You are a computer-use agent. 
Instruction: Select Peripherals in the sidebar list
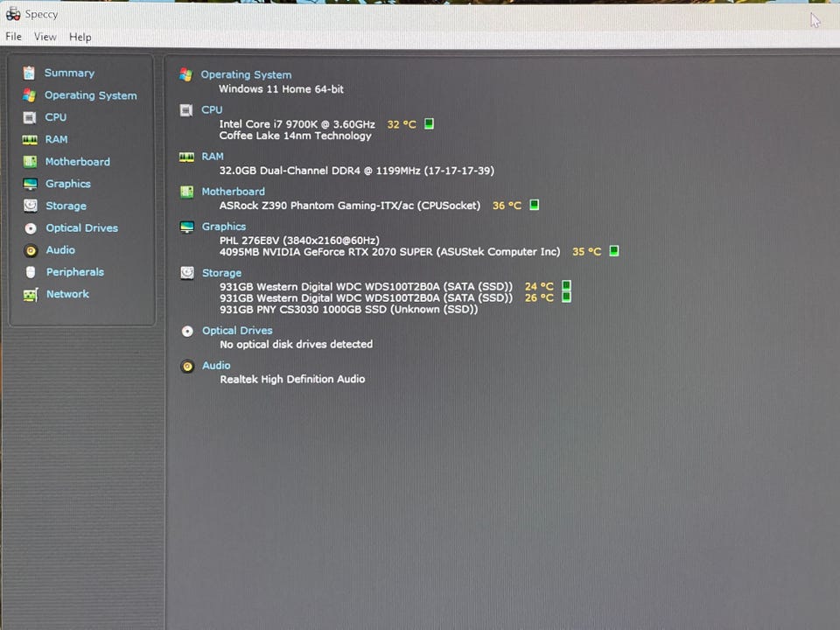(x=75, y=272)
